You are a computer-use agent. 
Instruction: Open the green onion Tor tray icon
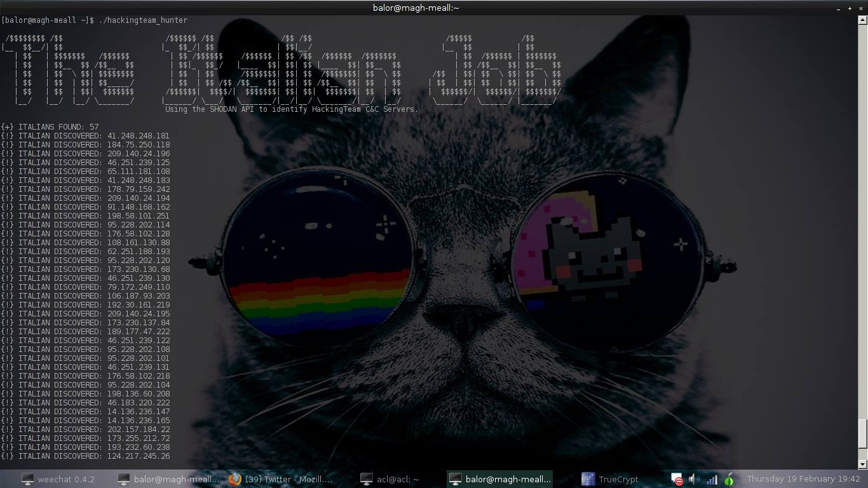(729, 480)
